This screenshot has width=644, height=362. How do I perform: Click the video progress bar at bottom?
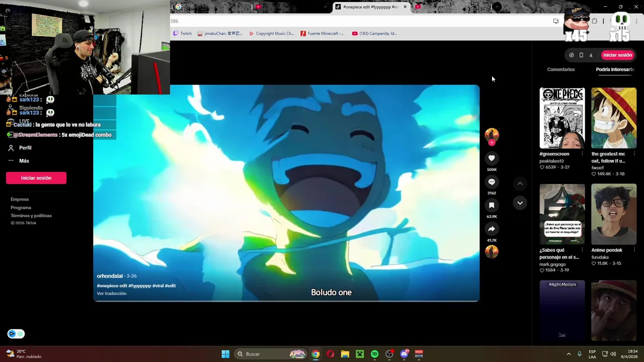[286, 301]
